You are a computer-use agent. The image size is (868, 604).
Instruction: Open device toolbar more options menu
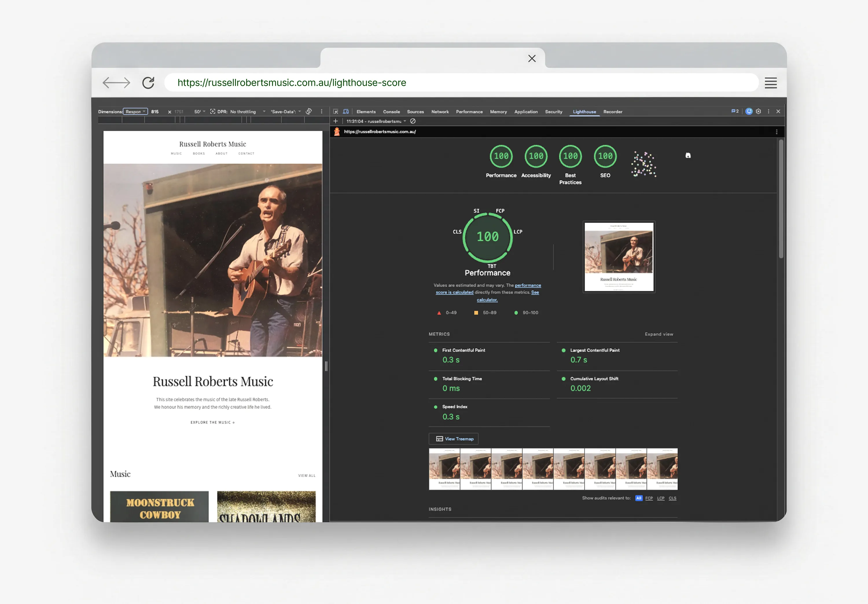click(x=322, y=112)
